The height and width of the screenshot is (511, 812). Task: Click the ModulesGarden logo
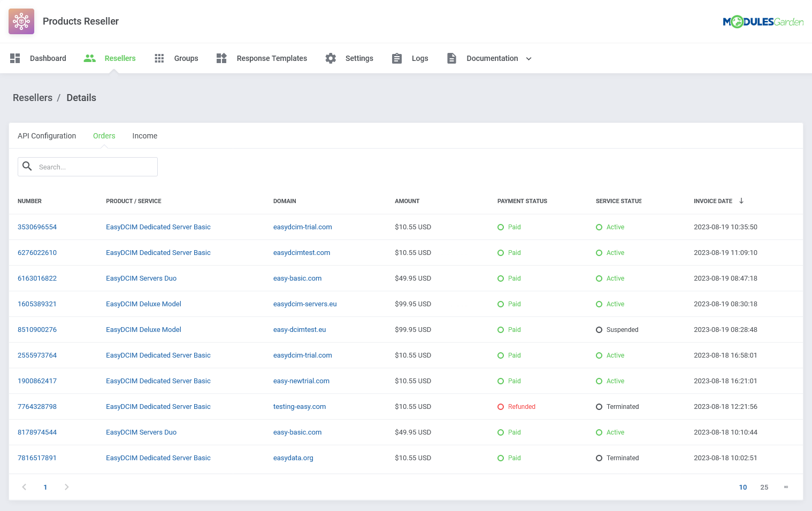click(763, 22)
